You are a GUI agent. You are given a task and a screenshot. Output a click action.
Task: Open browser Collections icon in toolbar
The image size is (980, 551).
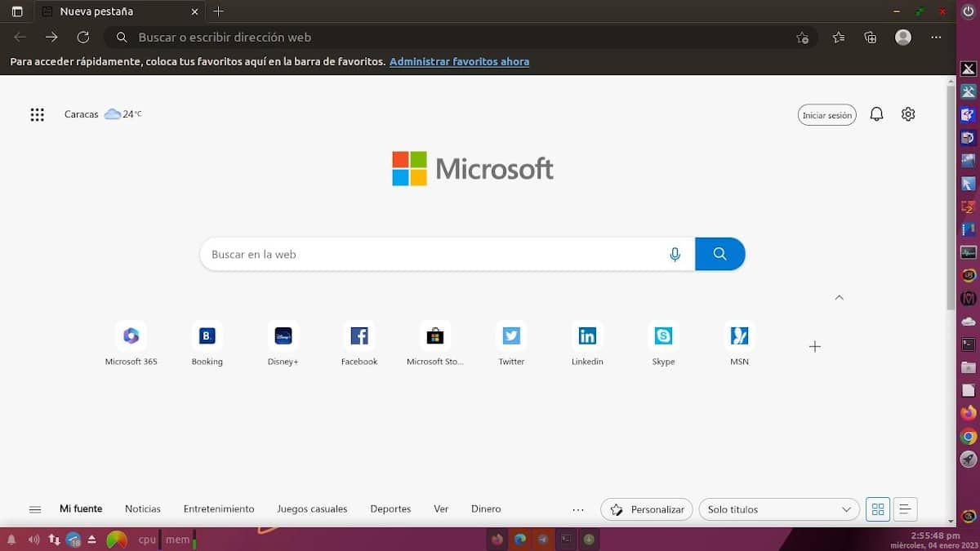(871, 38)
